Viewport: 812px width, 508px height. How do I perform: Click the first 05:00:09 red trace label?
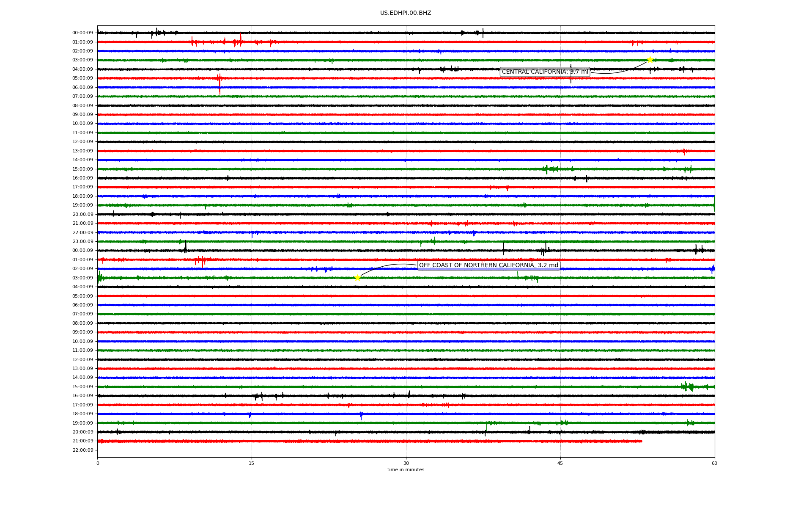[x=82, y=78]
